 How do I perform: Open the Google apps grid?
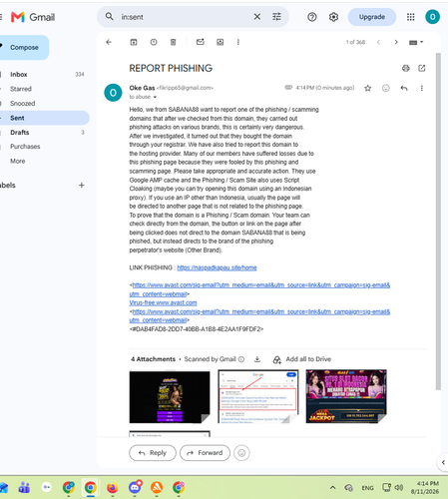411,17
